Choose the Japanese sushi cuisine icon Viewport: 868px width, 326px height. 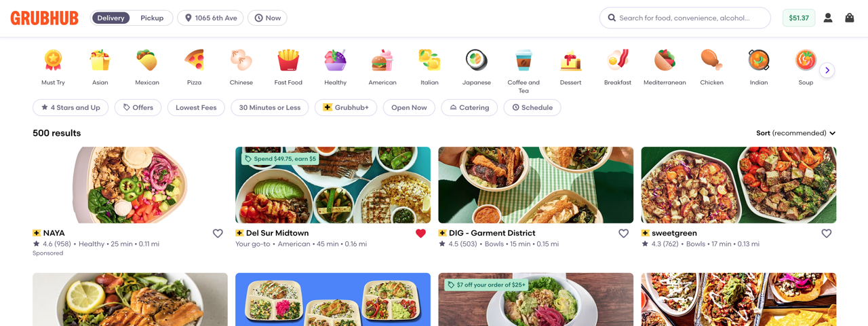click(477, 61)
